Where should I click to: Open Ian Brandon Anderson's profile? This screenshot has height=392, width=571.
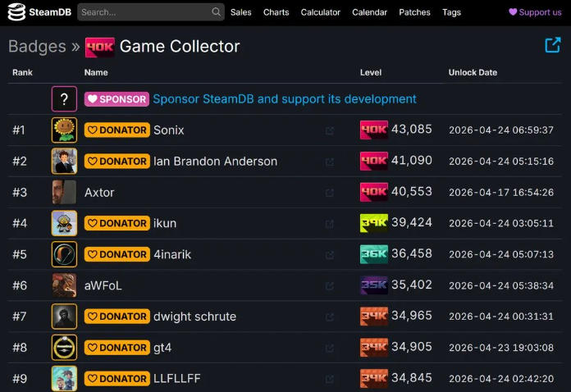pos(215,162)
